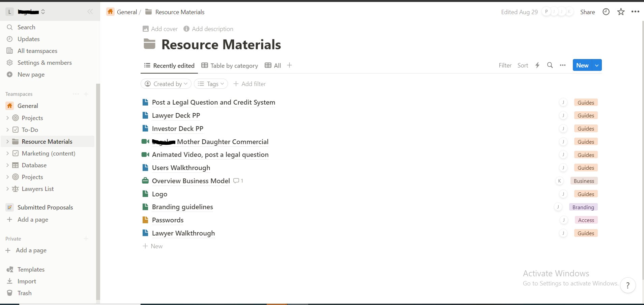Open the New button dropdown arrow

(597, 65)
